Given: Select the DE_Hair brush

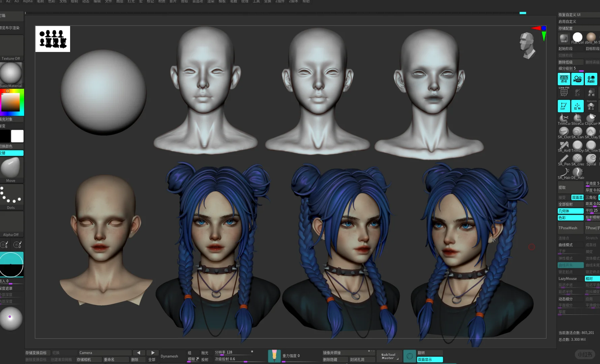Looking at the screenshot, I should coord(577,173).
